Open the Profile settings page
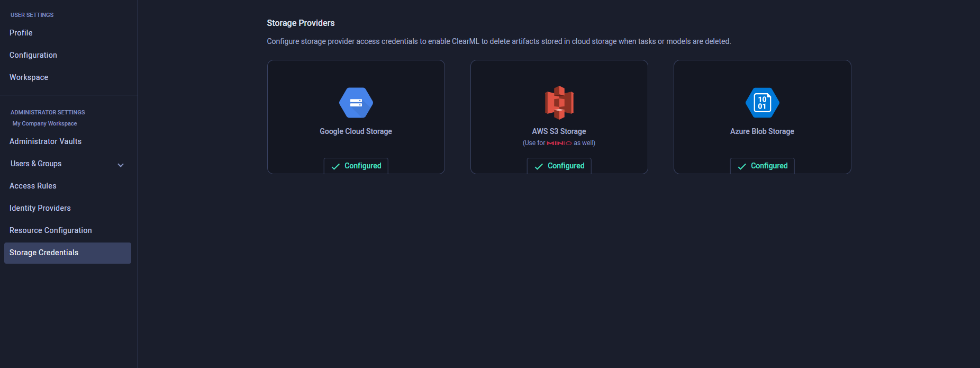The image size is (980, 368). (x=21, y=33)
